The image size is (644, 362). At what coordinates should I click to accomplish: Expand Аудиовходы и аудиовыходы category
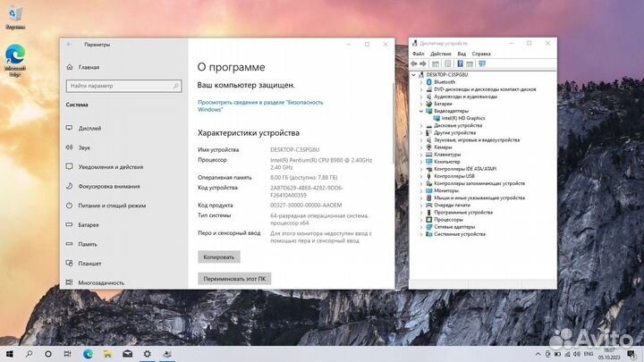point(421,97)
